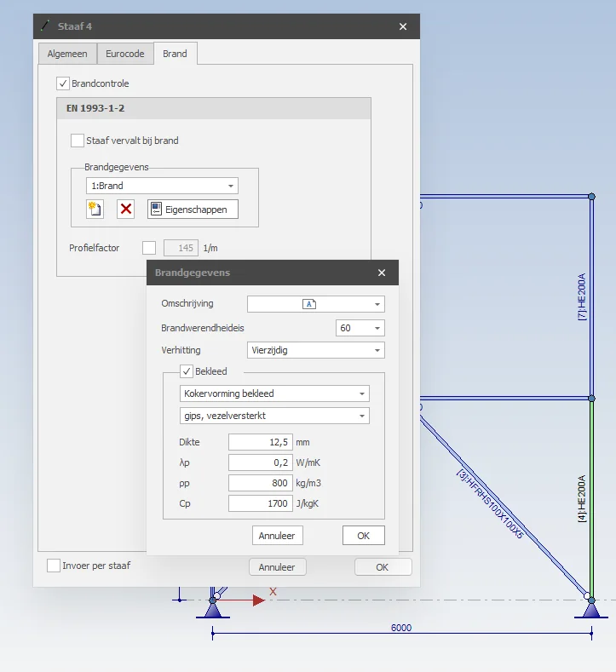Enable Invoer per staaf checkbox
The width and height of the screenshot is (616, 672).
click(x=54, y=566)
